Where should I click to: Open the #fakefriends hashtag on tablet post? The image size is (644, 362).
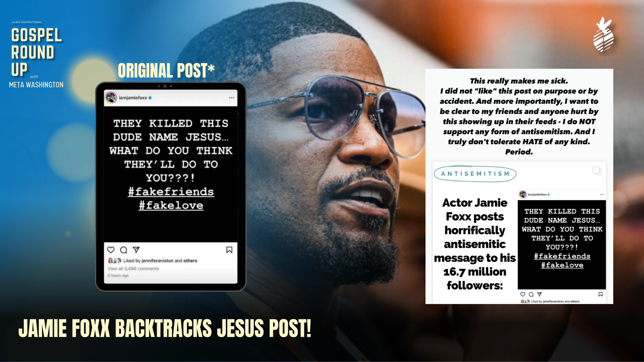(x=171, y=192)
